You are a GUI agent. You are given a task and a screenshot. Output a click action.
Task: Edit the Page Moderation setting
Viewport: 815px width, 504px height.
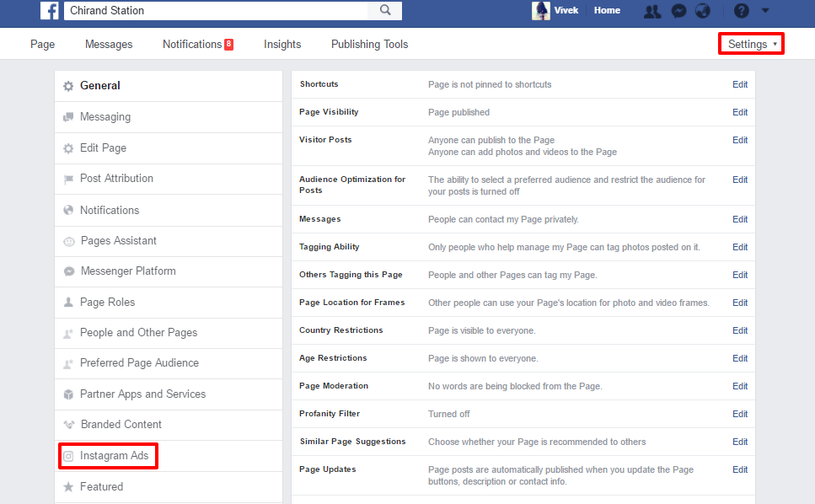[x=740, y=387]
